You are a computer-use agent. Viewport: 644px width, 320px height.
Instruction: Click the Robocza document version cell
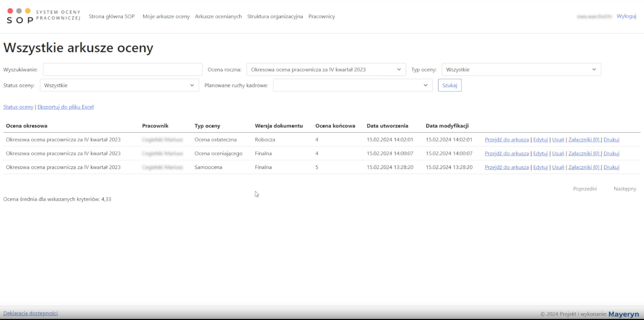tap(265, 140)
